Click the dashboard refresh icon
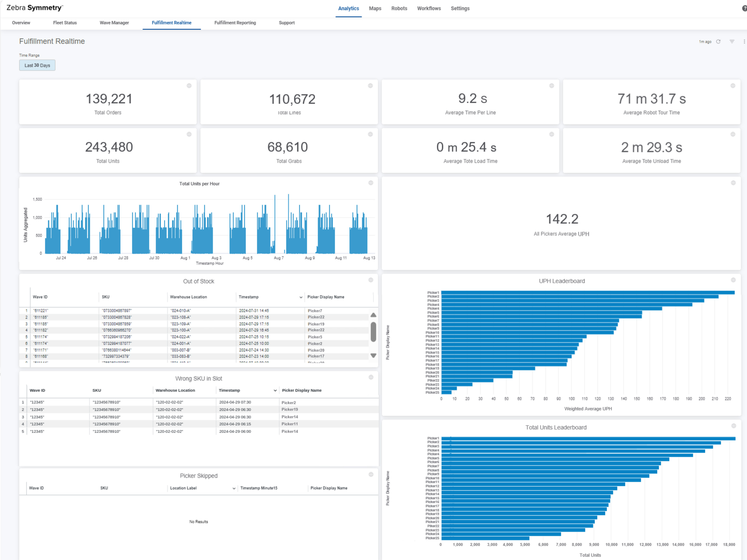Screen dimensions: 747x560 (718, 41)
